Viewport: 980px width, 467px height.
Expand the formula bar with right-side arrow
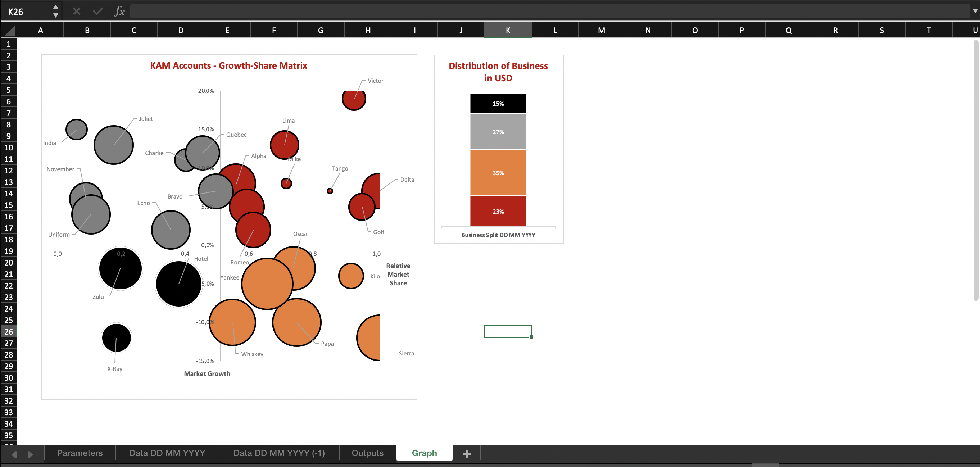coord(975,12)
